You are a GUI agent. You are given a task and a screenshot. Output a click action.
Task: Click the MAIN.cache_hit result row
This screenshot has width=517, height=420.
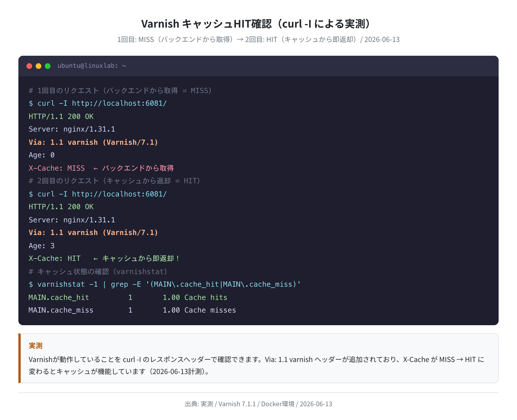128,297
